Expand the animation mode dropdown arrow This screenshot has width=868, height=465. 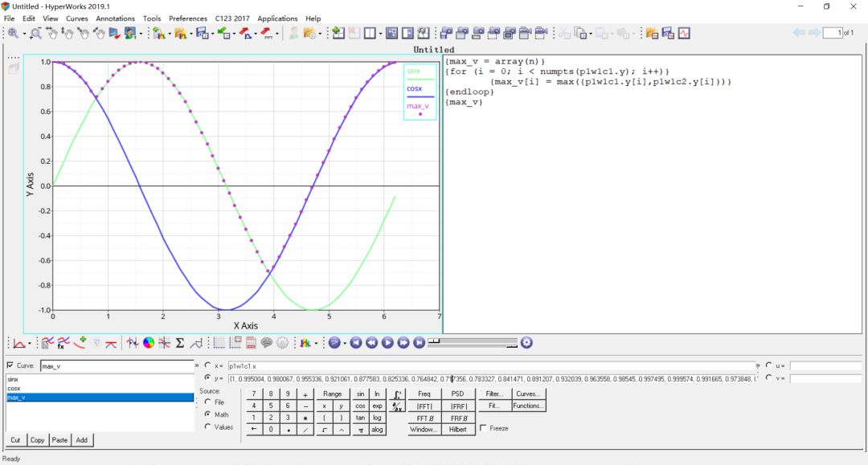point(344,344)
